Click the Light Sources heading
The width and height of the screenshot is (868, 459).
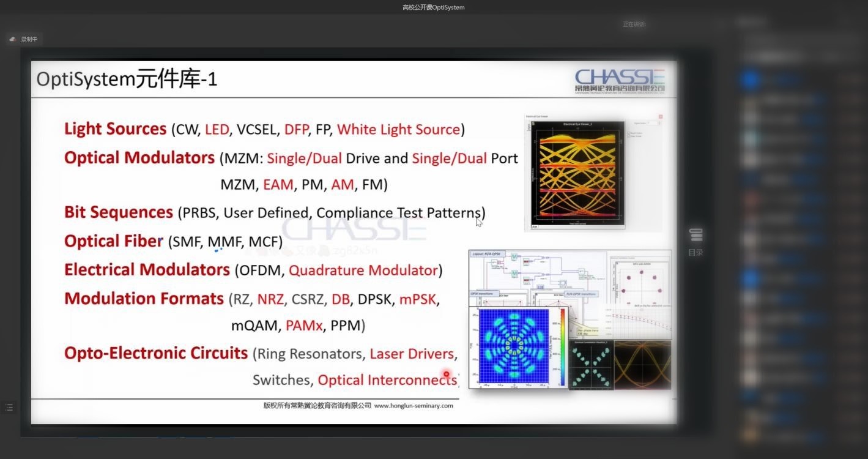click(115, 129)
